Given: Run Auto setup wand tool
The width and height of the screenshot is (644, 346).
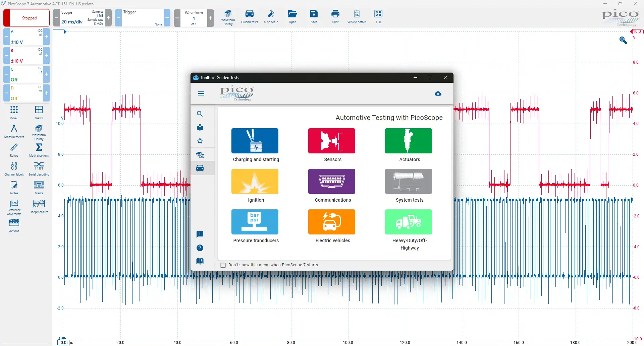Looking at the screenshot, I should point(271,17).
